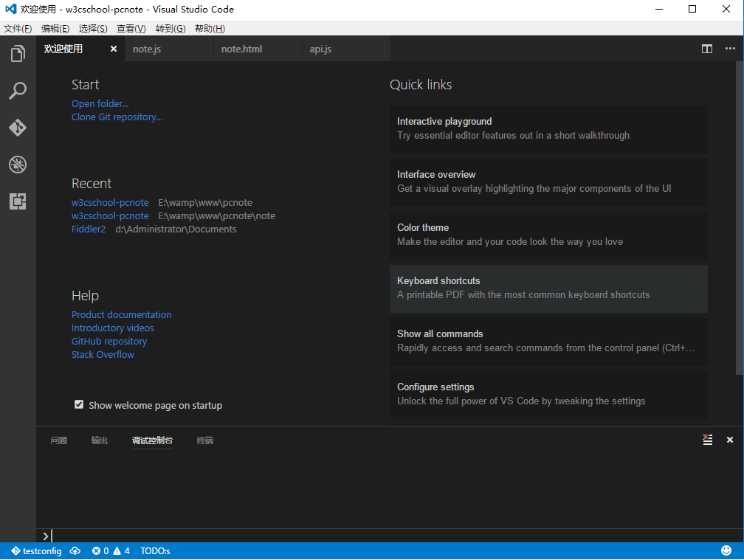Switch to the 终端 panel tab
Screen dimensions: 744x560
coord(205,440)
